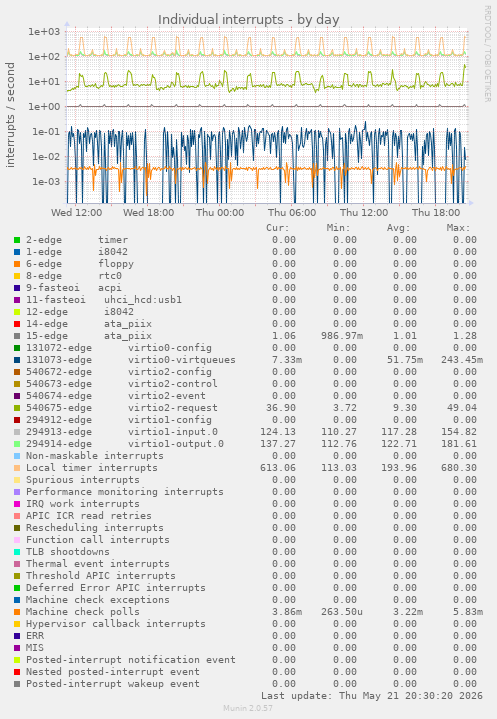The height and width of the screenshot is (719, 497).
Task: Click the cyan swatch for TLB shootdowns
Action: pyautogui.click(x=17, y=552)
